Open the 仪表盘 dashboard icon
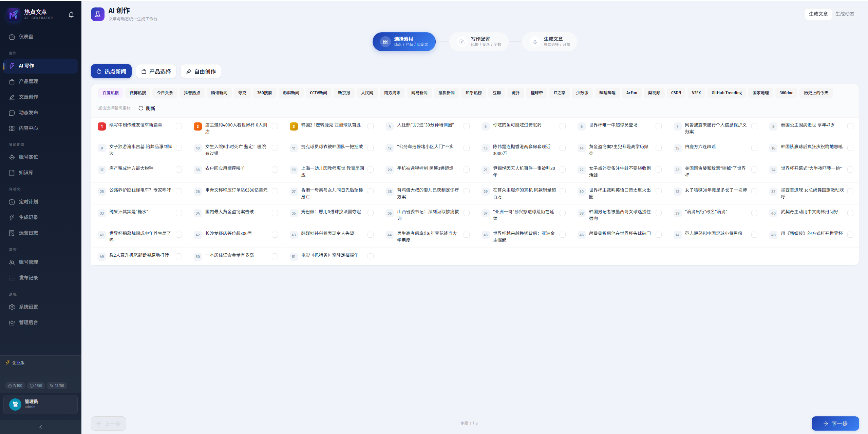 (12, 37)
